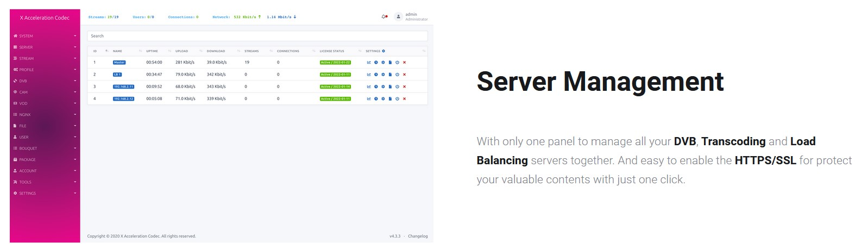Click into the Search input field
Screen dimensions: 868x248
(x=257, y=36)
